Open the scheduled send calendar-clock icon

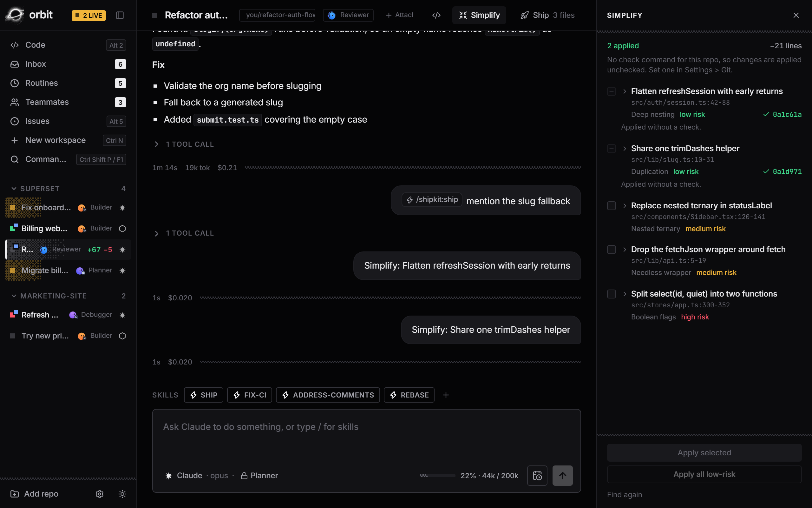[537, 475]
